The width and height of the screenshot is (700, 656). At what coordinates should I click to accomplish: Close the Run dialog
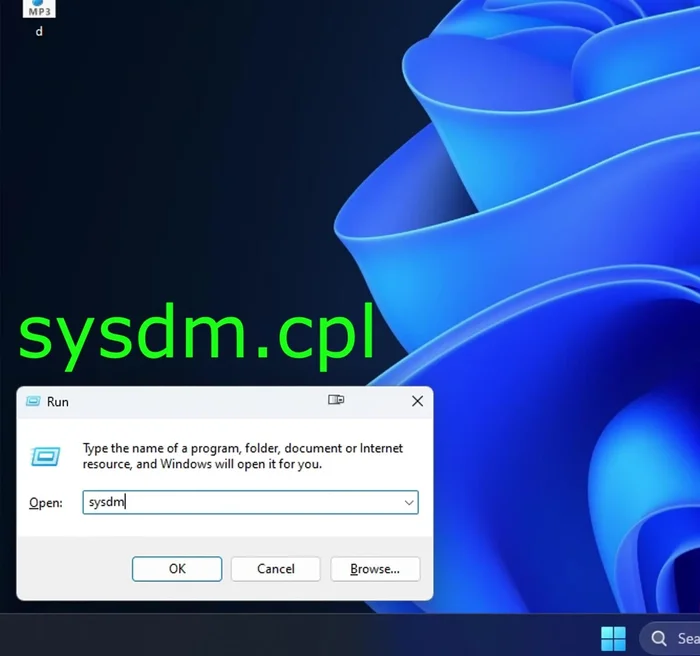pyautogui.click(x=417, y=401)
